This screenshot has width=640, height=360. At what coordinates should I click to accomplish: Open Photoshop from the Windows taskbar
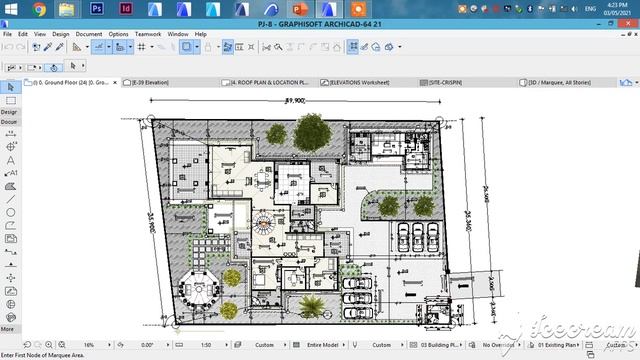[97, 9]
